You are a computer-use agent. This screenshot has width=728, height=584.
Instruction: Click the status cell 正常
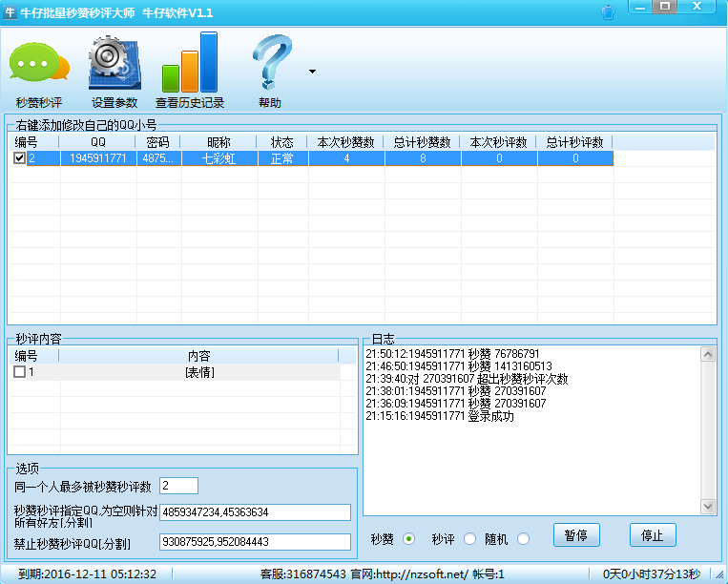pos(282,158)
